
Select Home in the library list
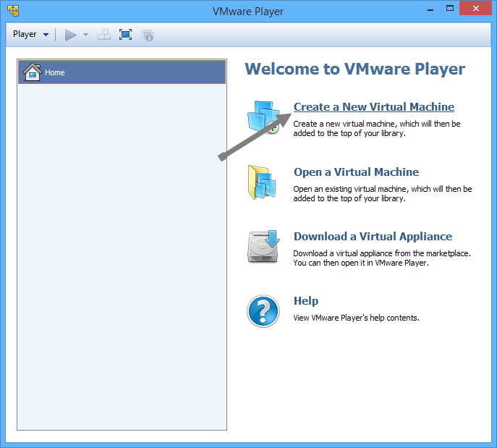122,72
